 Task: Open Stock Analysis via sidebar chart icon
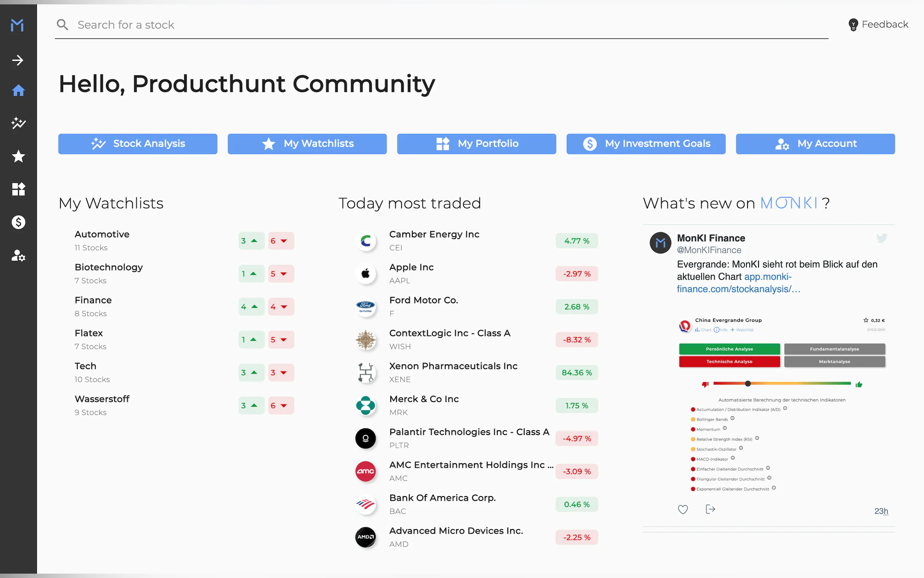coord(18,123)
